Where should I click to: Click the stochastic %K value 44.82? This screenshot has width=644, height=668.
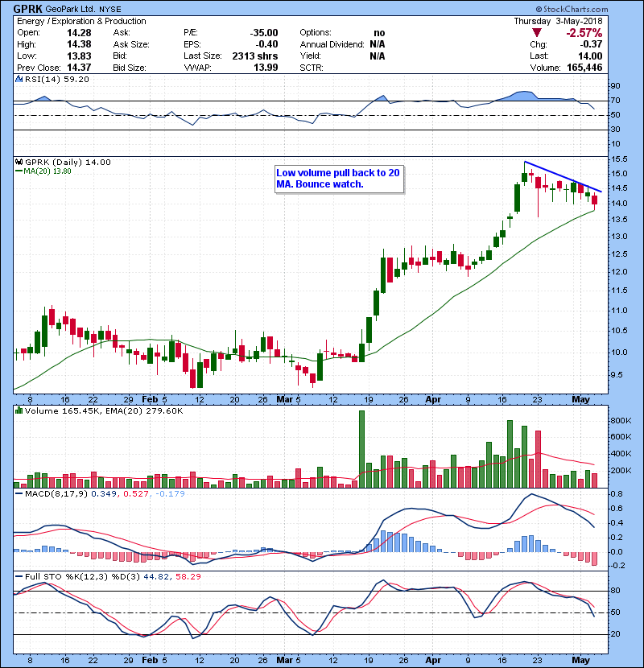pyautogui.click(x=156, y=577)
